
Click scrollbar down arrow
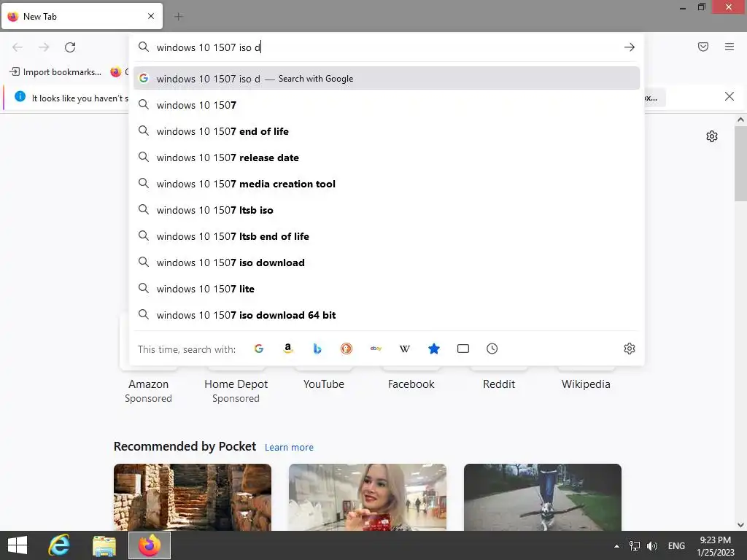pos(740,525)
